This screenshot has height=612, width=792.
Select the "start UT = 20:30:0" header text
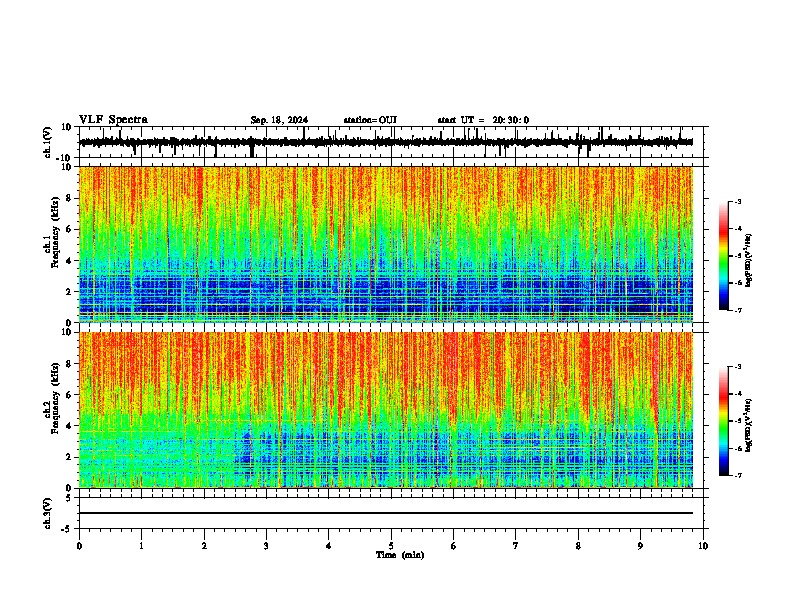483,120
